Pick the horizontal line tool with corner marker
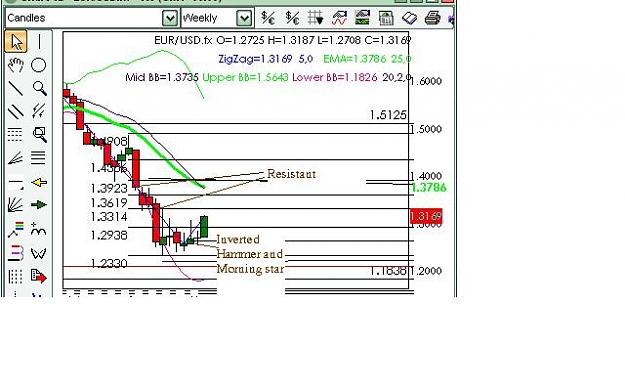This screenshot has width=625, height=391. pyautogui.click(x=16, y=183)
